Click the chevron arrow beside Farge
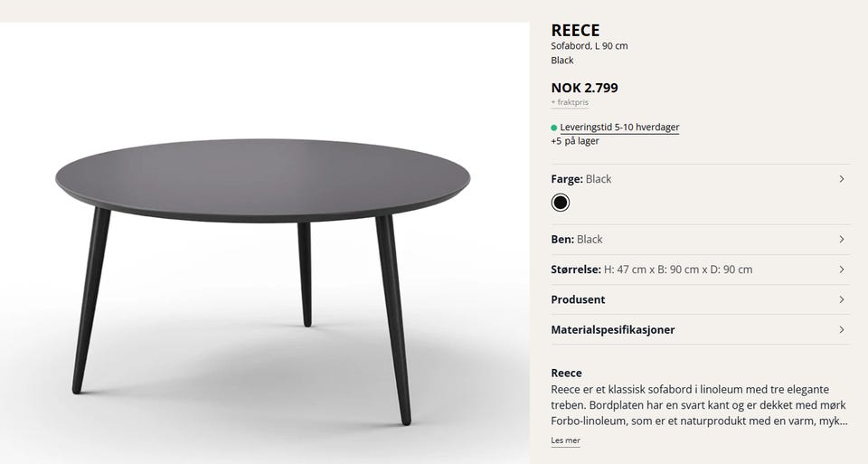 pyautogui.click(x=841, y=179)
